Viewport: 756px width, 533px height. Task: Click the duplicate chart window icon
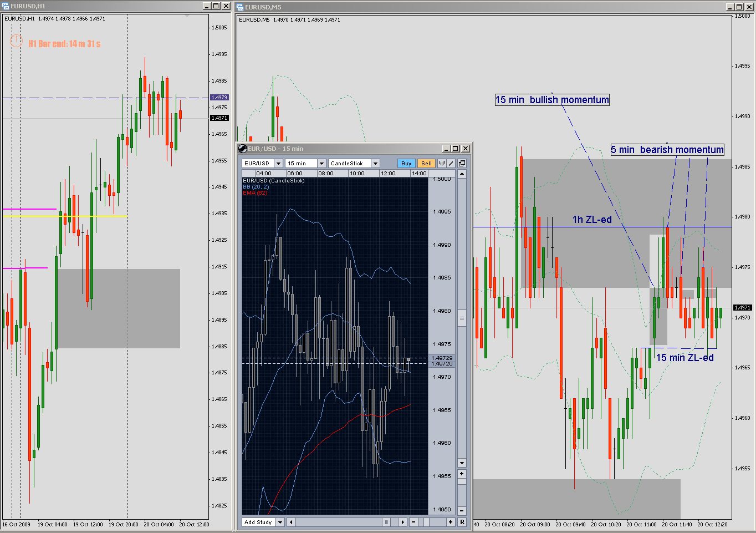click(x=463, y=163)
